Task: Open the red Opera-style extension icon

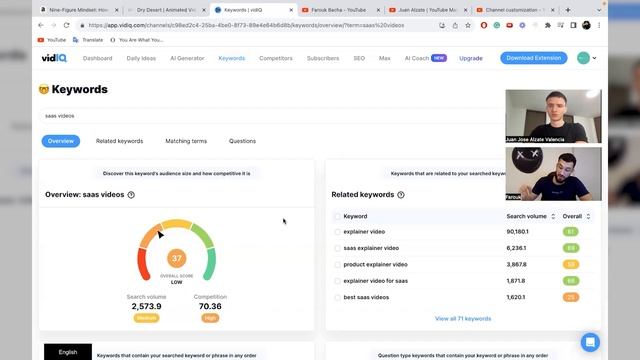Action: [x=484, y=25]
